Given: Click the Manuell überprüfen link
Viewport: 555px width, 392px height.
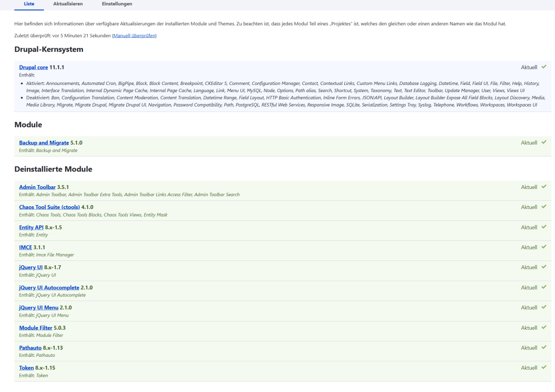Looking at the screenshot, I should click(134, 35).
